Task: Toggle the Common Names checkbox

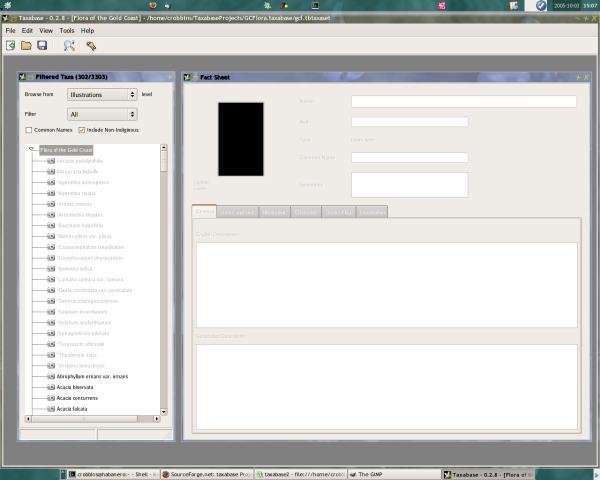Action: 29,130
